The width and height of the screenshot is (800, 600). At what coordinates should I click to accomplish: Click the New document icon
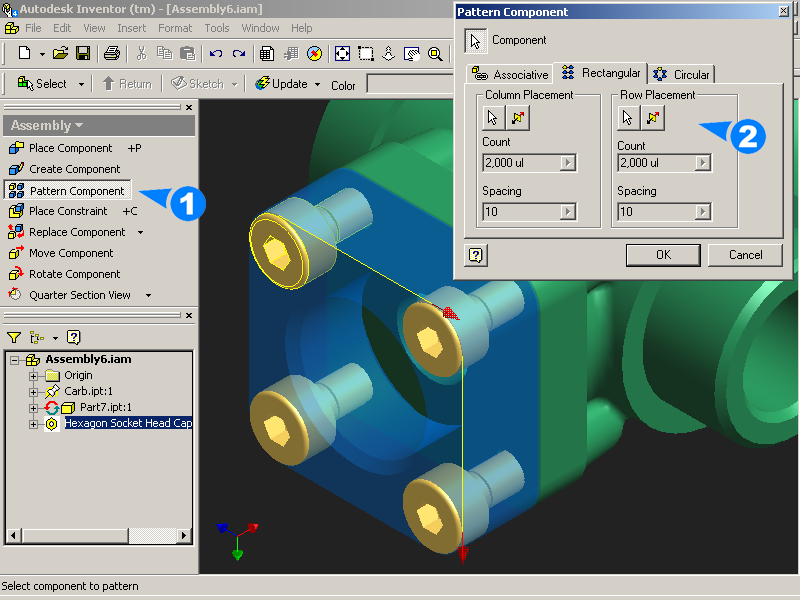point(24,53)
